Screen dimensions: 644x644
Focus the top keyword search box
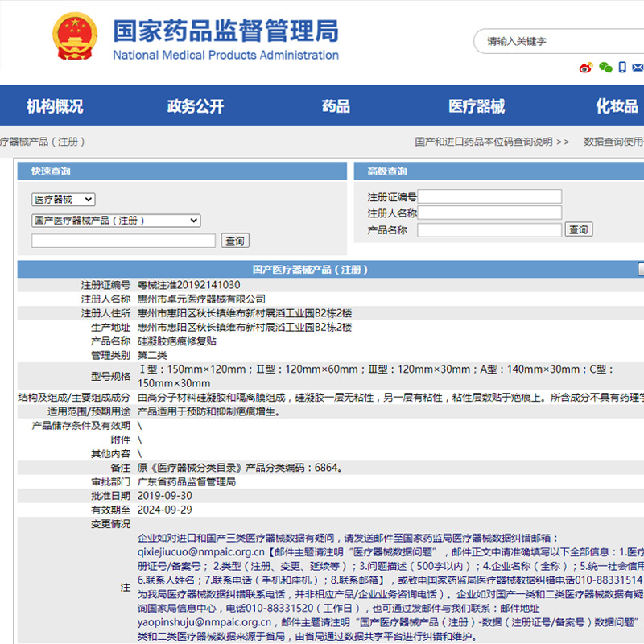tap(555, 40)
